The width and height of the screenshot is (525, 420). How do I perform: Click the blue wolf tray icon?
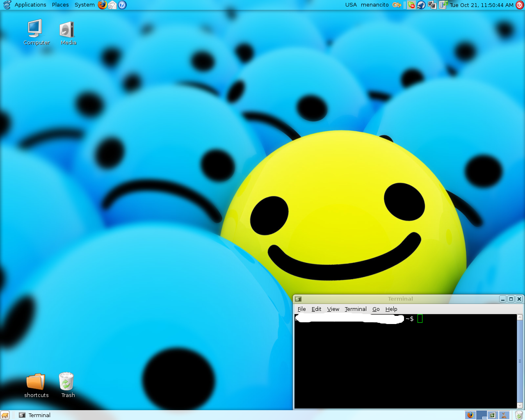[421, 5]
